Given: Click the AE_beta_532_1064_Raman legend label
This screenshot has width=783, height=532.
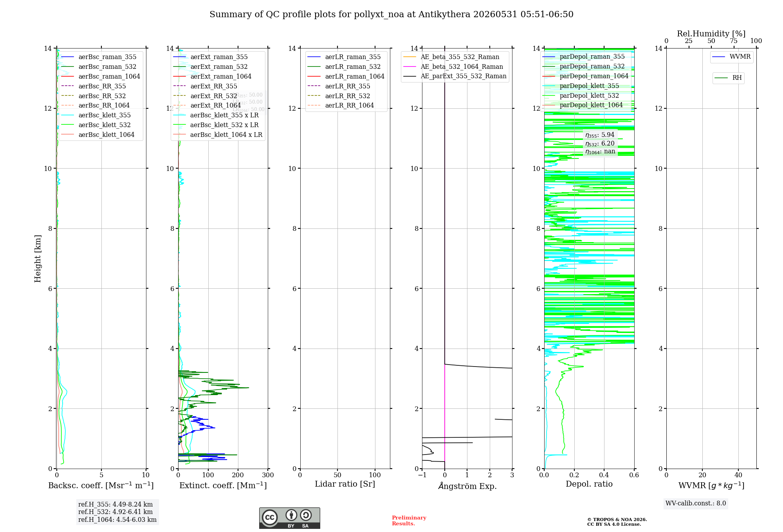Looking at the screenshot, I should [x=462, y=67].
